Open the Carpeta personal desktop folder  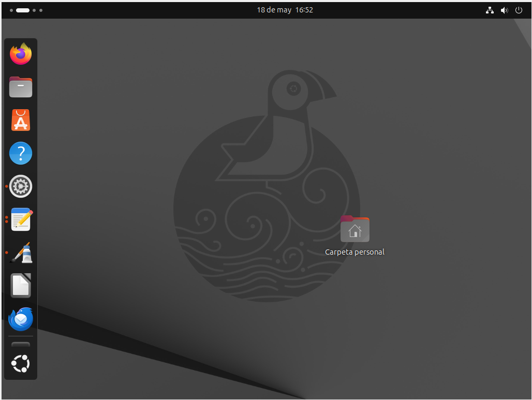354,229
